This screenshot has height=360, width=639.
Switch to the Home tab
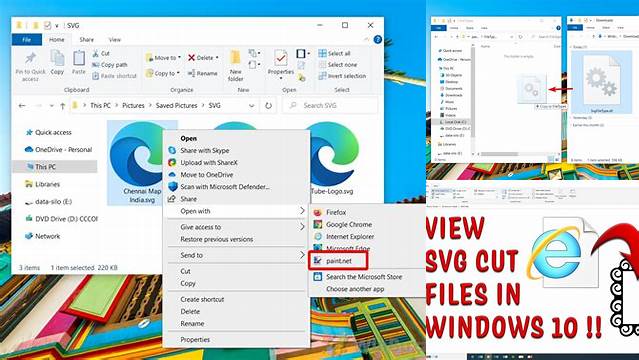point(57,40)
